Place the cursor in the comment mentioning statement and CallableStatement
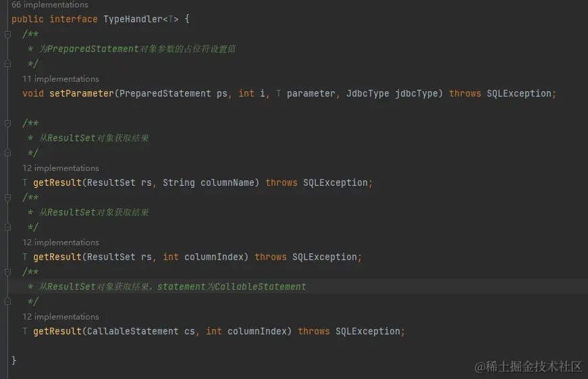588x379 pixels. click(173, 286)
